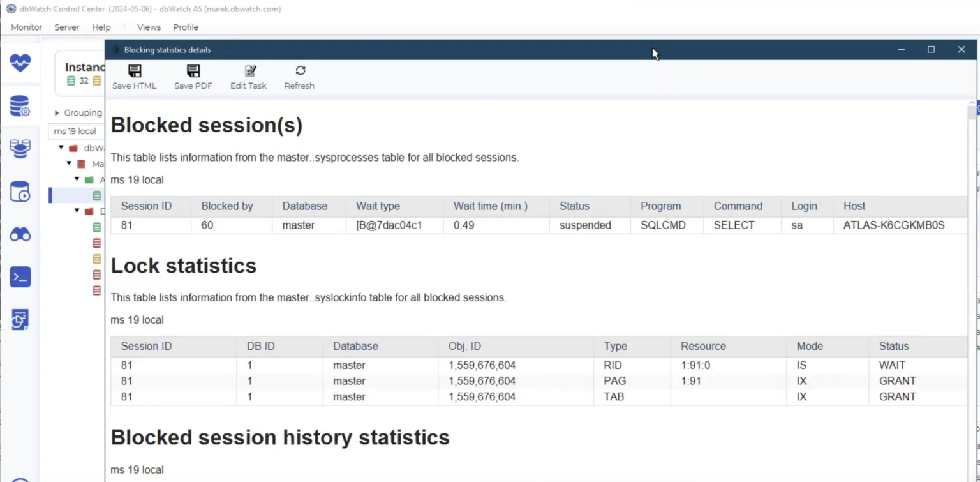Select the binoculars discovery icon in sidebar
The width and height of the screenshot is (980, 482).
click(x=20, y=234)
